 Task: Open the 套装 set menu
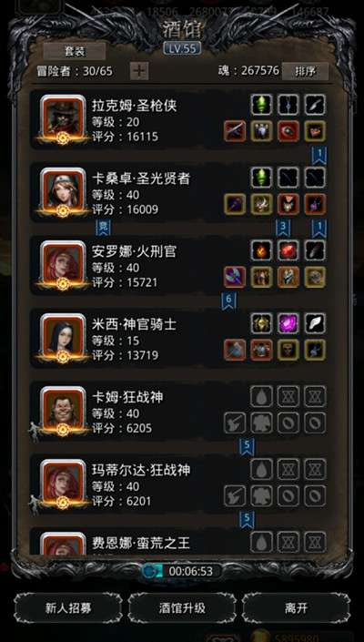(x=75, y=51)
